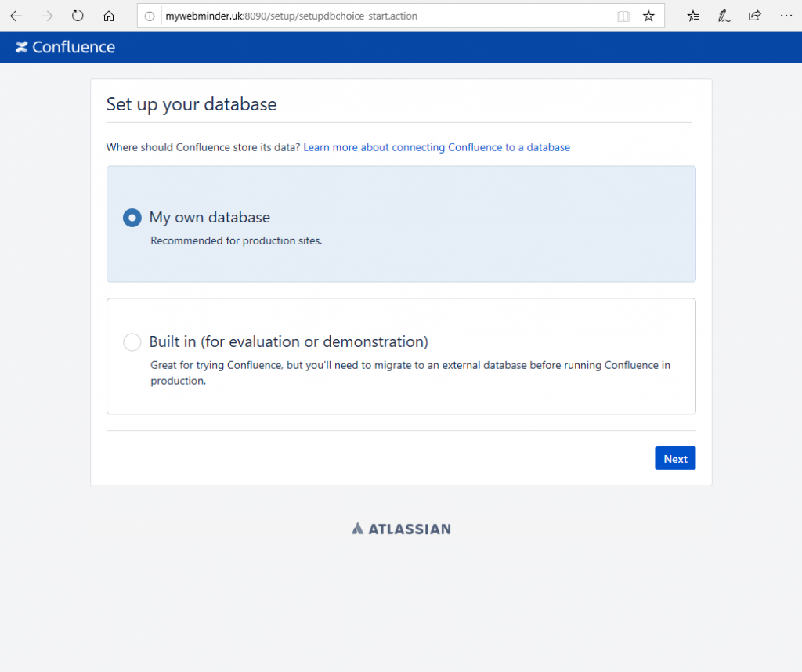Click 'Where should Confluence store its data?' text
Image resolution: width=802 pixels, height=672 pixels.
(203, 147)
